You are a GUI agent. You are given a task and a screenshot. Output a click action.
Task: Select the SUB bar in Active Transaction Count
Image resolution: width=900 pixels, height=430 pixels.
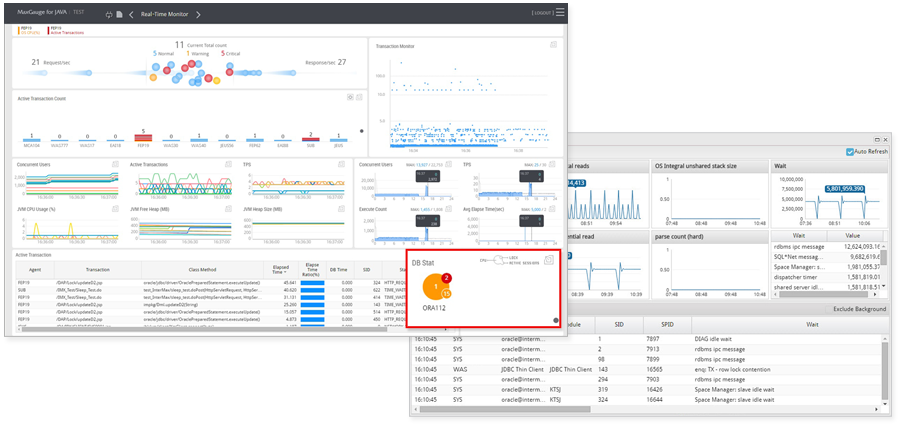311,140
